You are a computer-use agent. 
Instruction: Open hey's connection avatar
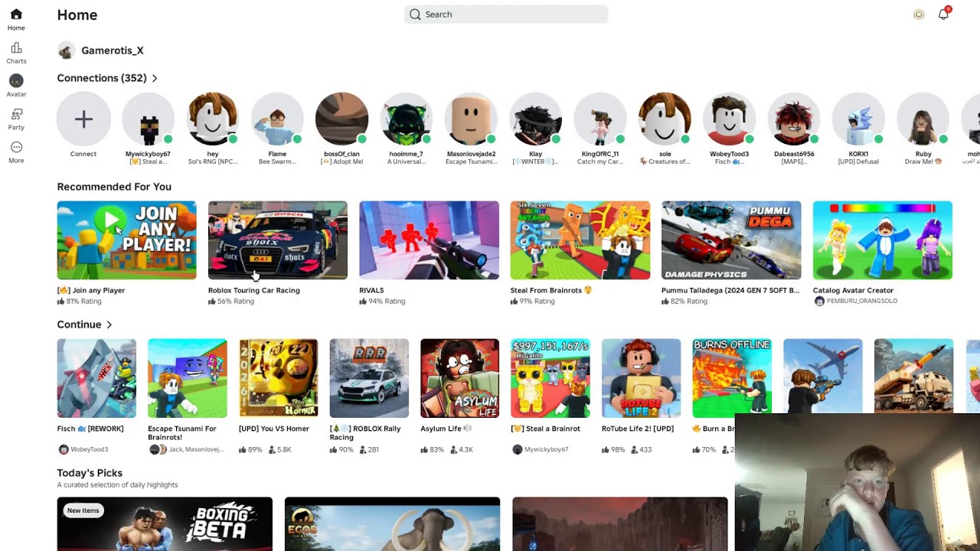[213, 119]
